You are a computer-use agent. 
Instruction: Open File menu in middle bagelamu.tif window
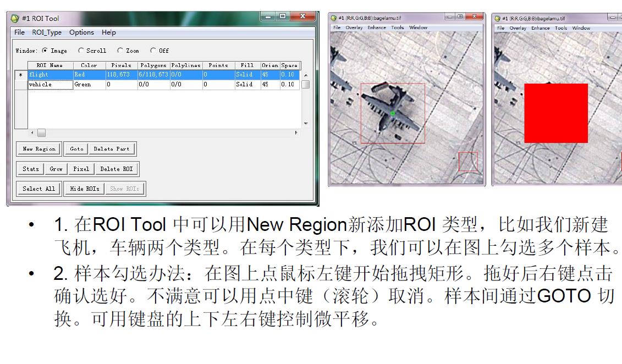pyautogui.click(x=337, y=27)
